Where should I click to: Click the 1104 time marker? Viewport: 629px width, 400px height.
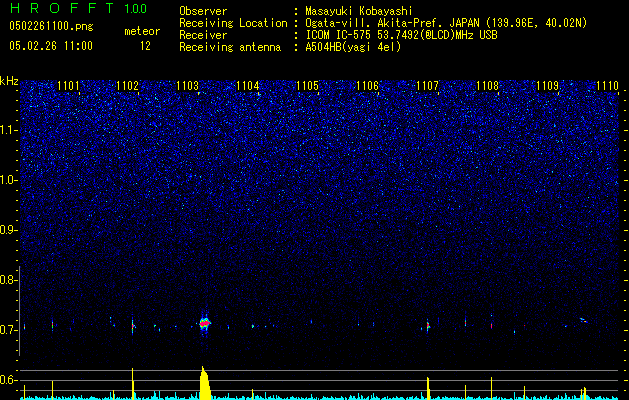pos(248,86)
